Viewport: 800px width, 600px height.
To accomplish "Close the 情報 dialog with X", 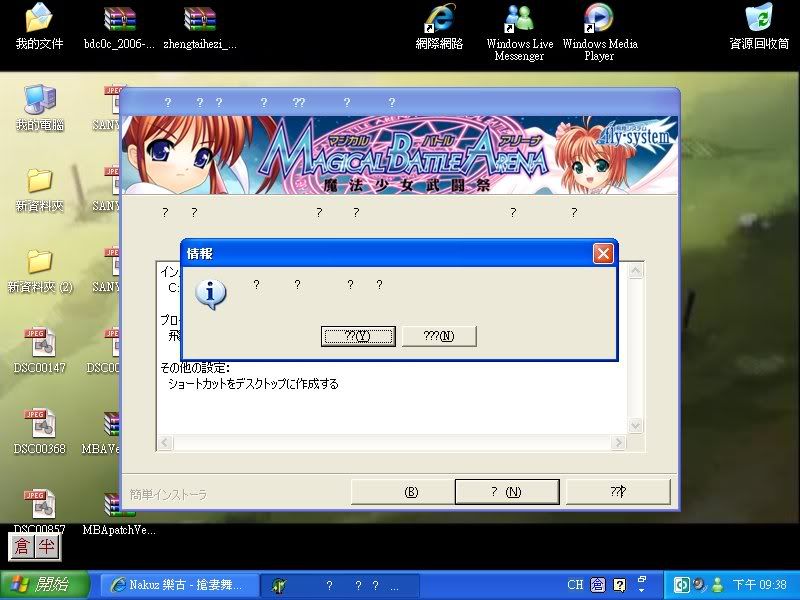I will click(x=603, y=254).
